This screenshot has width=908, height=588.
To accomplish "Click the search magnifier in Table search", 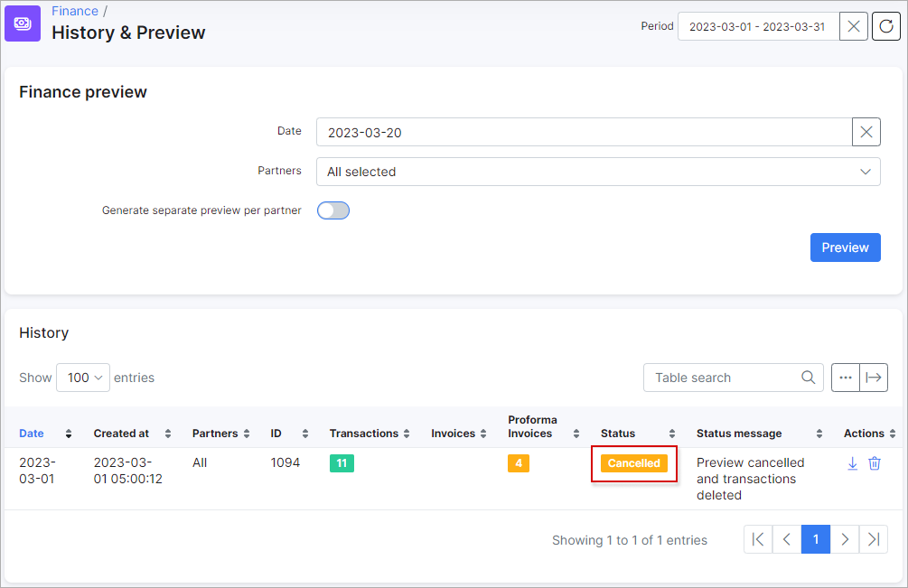I will point(808,377).
